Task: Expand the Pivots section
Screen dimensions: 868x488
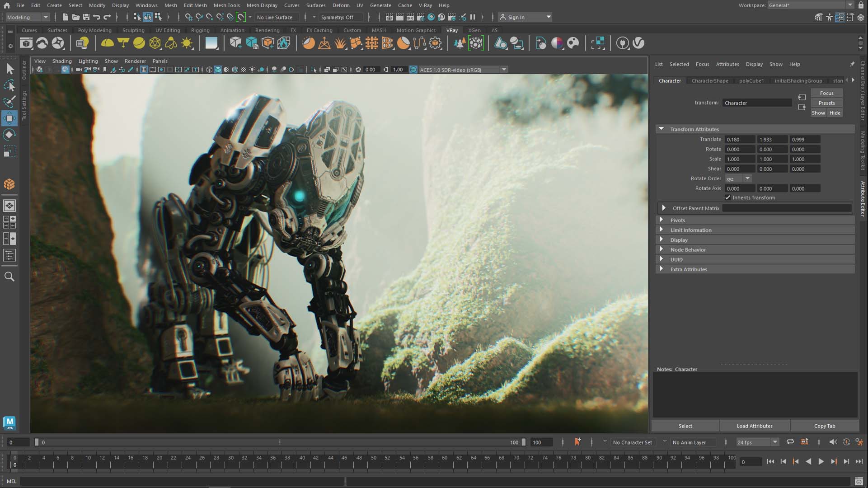Action: [x=663, y=220]
